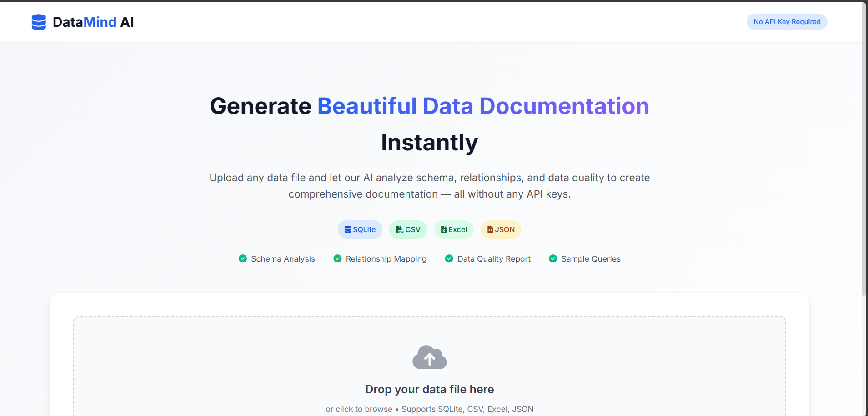This screenshot has height=416, width=868.
Task: Switch to the CSV format tab
Action: click(408, 229)
